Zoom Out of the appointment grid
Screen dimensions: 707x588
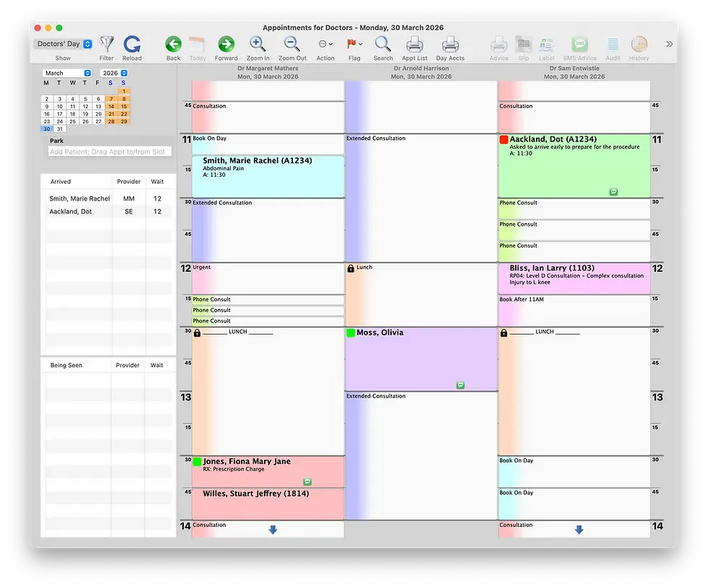[x=292, y=44]
